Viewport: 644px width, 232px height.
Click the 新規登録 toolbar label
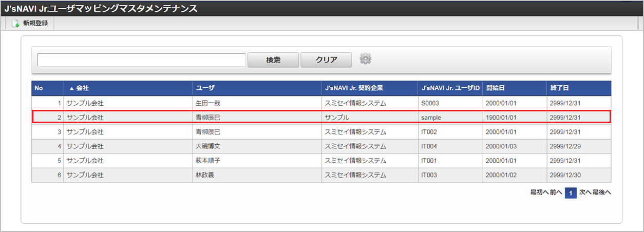pos(35,23)
